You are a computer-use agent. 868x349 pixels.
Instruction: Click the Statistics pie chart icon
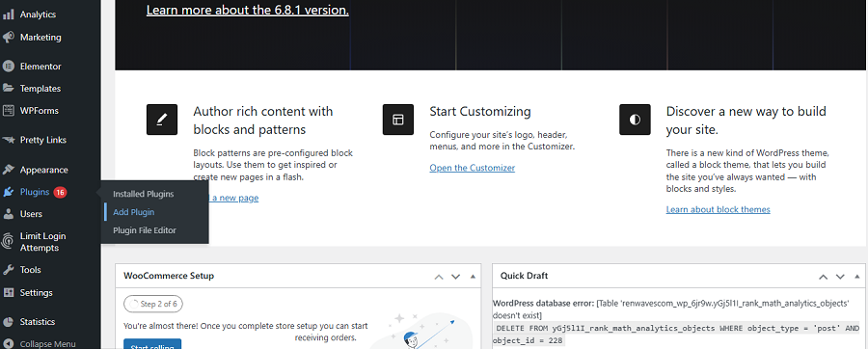[x=9, y=322]
